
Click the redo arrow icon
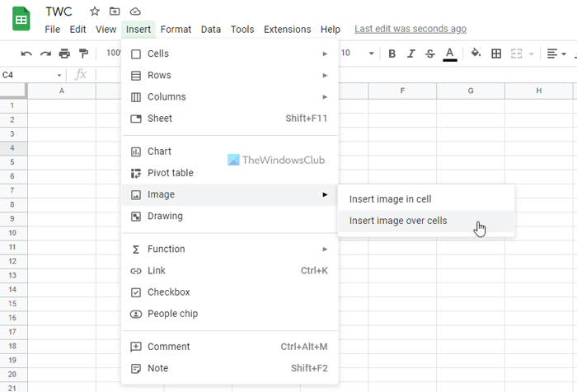click(45, 54)
